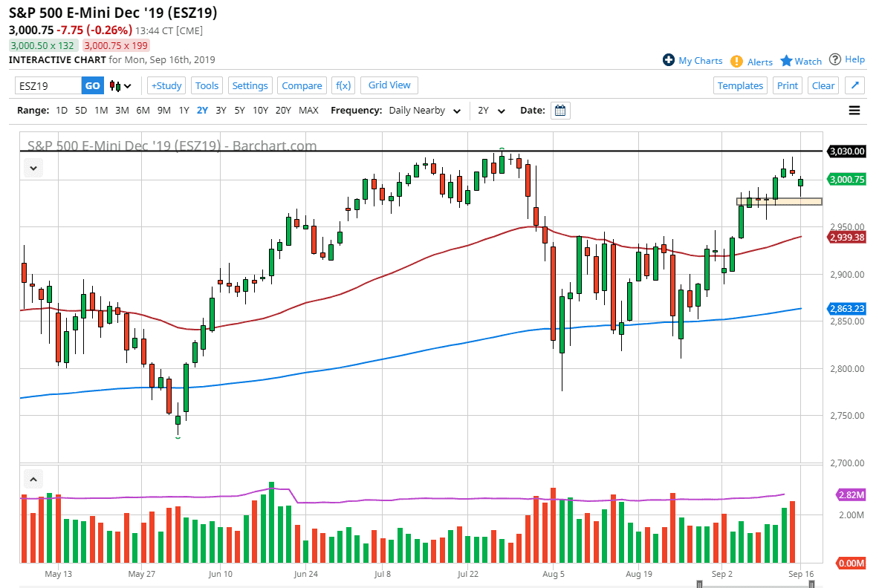The image size is (879, 588).
Task: Switch to Grid View
Action: pyautogui.click(x=389, y=85)
